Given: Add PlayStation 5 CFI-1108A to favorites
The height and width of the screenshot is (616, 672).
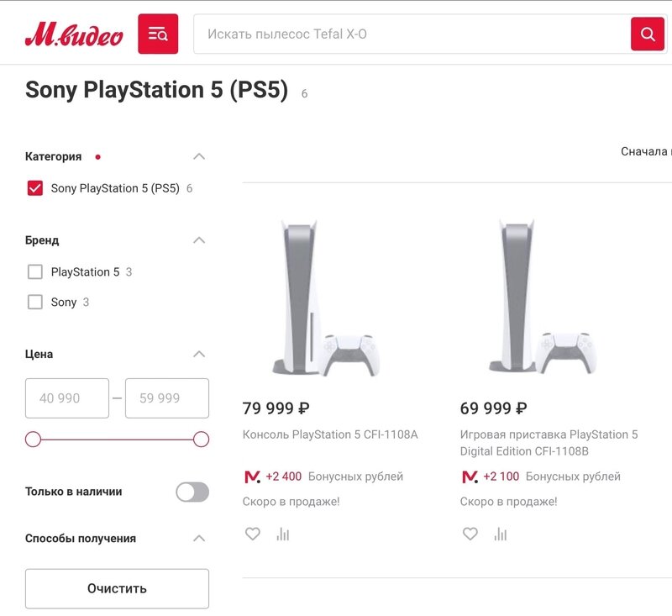Looking at the screenshot, I should (253, 534).
